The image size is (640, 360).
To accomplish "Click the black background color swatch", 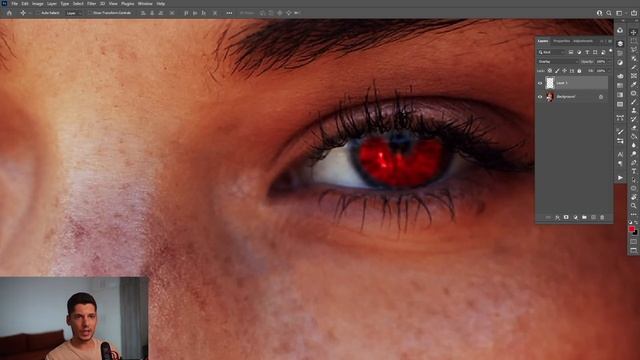I will (635, 233).
